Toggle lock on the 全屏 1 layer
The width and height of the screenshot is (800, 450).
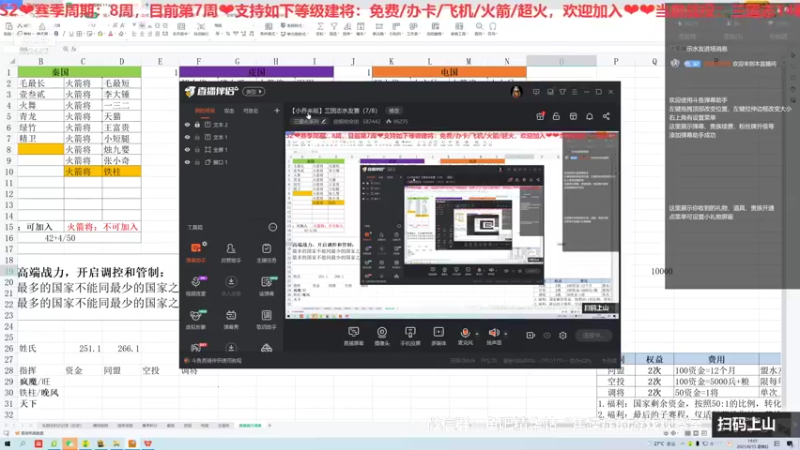[197, 149]
